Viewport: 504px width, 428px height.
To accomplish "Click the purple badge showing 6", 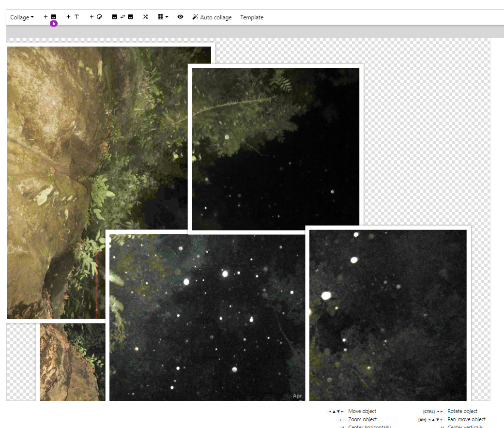I will [54, 23].
